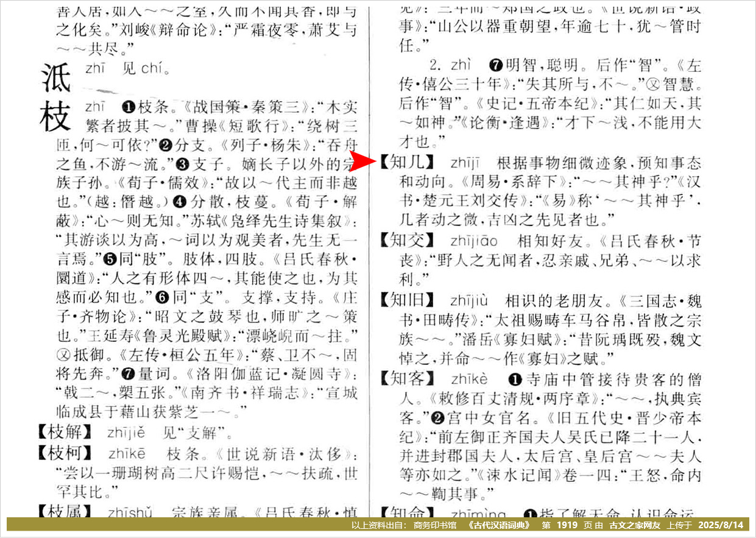756x538 pixels.
Task: Select the large headword character 枝
Action: (x=56, y=116)
